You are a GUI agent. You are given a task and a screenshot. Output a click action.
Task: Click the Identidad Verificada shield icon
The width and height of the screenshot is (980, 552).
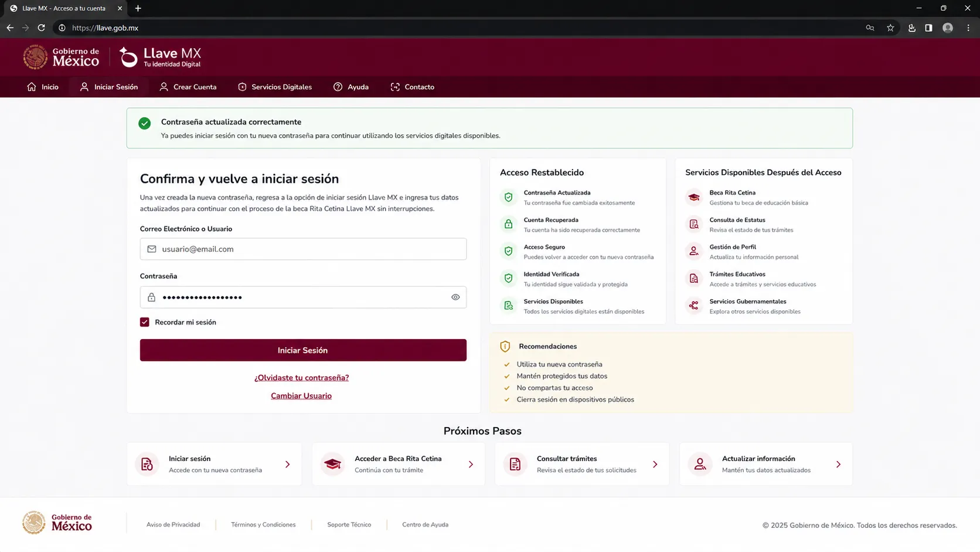(x=508, y=279)
